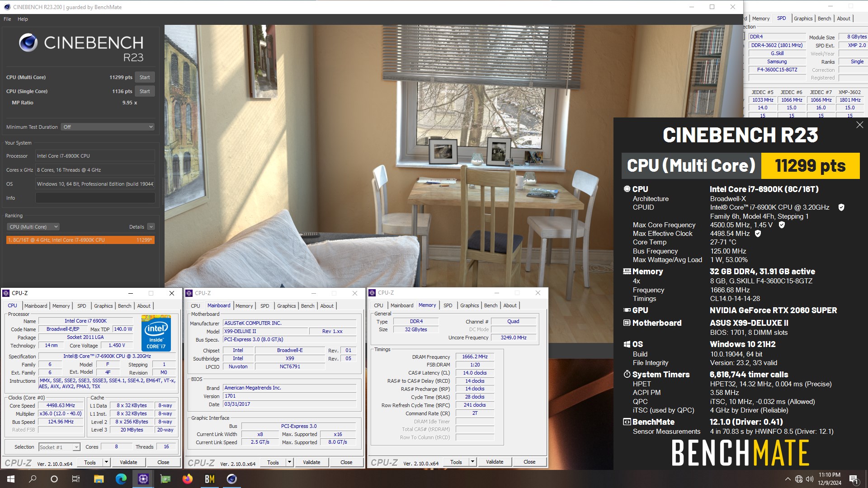Screen dimensions: 868x488
Task: Open the Ranking CPU (Multi Core) dropdown
Action: pyautogui.click(x=33, y=227)
